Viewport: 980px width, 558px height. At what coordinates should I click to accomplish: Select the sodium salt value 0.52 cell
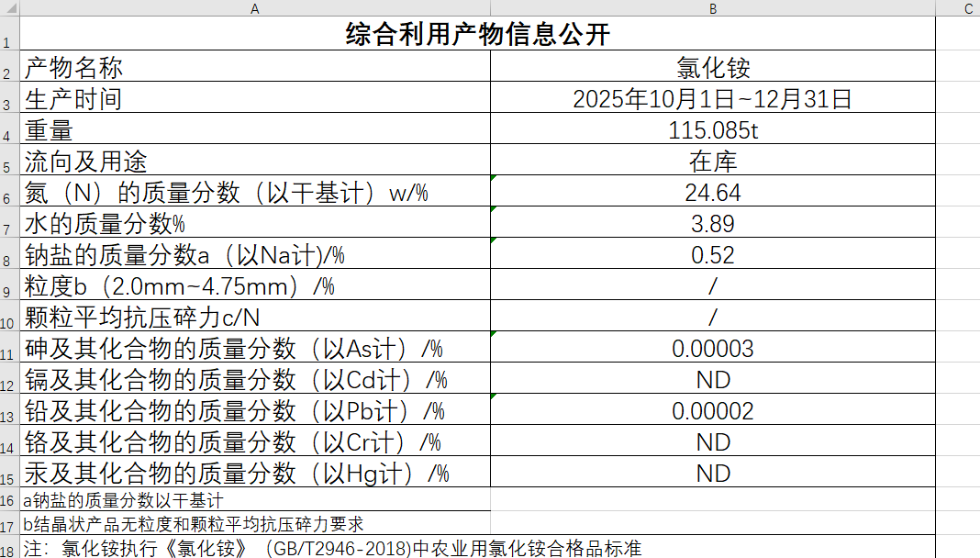pyautogui.click(x=713, y=255)
